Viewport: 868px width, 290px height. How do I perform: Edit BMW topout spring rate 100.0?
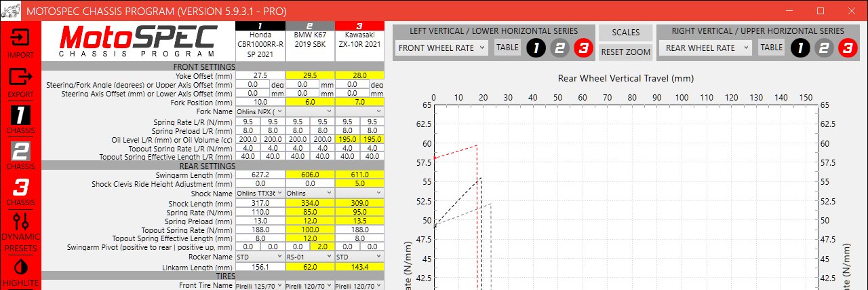pyautogui.click(x=310, y=230)
